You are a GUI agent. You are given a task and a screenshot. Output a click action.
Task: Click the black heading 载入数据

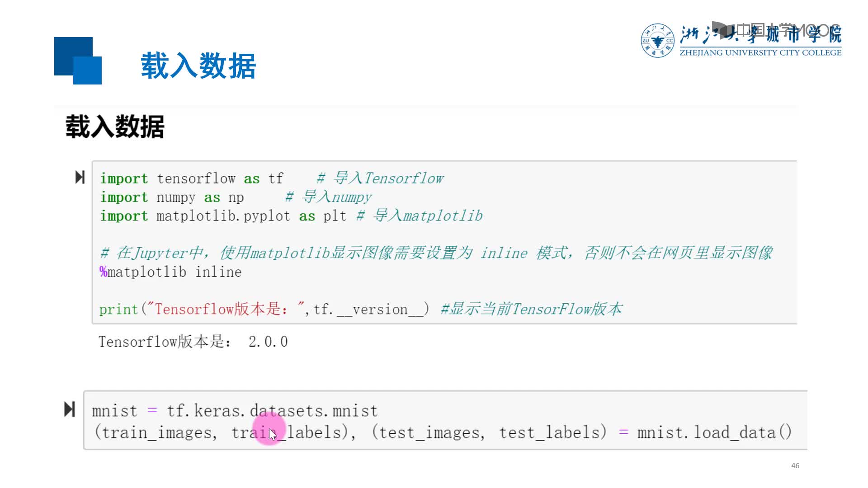[x=115, y=127]
